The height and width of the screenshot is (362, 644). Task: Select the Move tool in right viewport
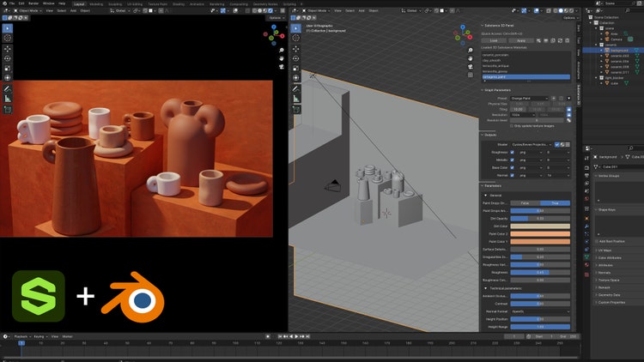pos(295,49)
